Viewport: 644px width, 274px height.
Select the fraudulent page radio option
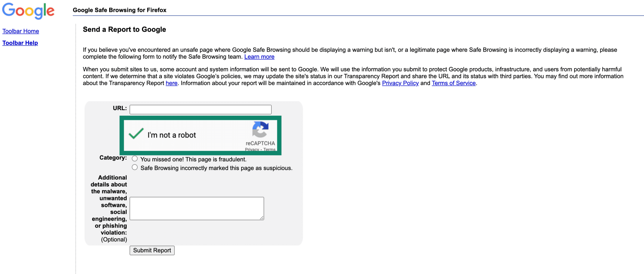tap(135, 158)
